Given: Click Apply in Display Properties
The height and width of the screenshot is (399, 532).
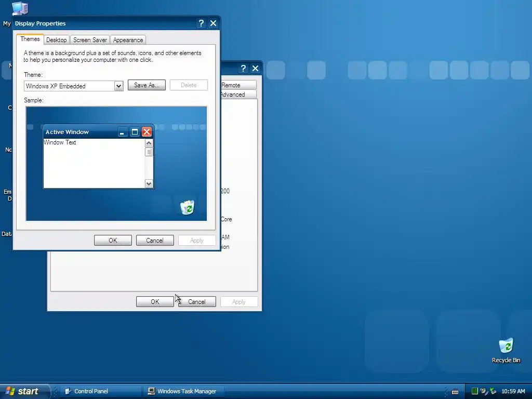Looking at the screenshot, I should 197,240.
